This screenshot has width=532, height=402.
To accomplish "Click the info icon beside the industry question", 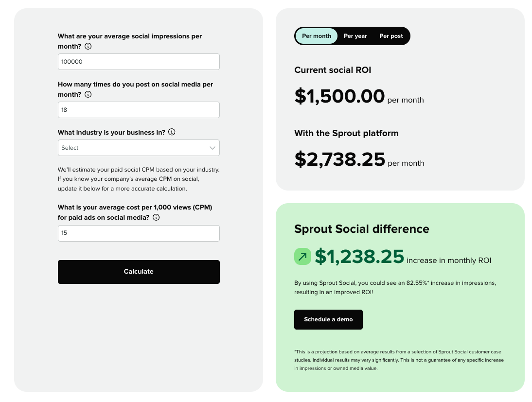I will tap(172, 132).
